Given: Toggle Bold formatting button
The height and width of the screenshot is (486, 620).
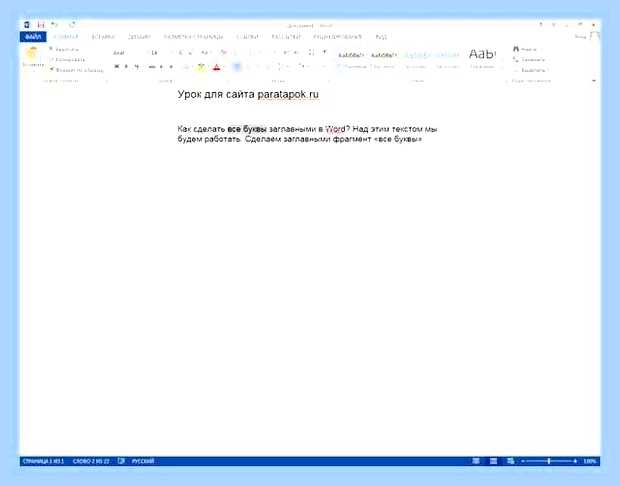Looking at the screenshot, I should pos(117,67).
